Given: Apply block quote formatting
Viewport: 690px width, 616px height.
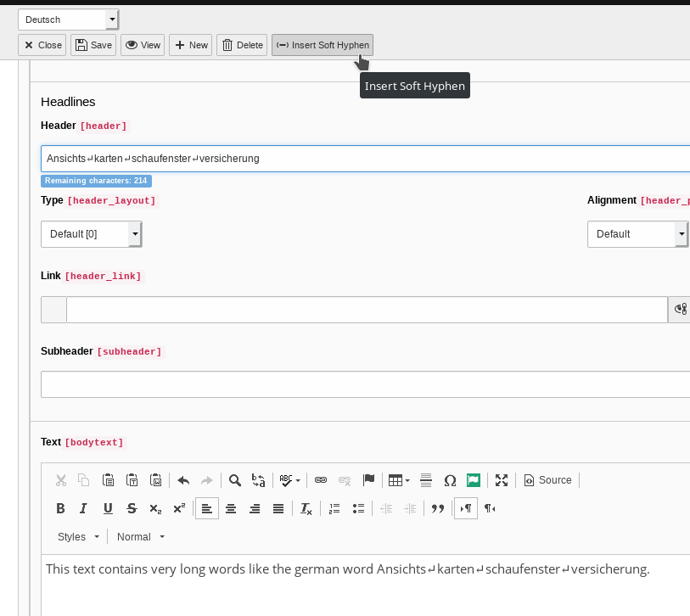Looking at the screenshot, I should click(x=438, y=509).
